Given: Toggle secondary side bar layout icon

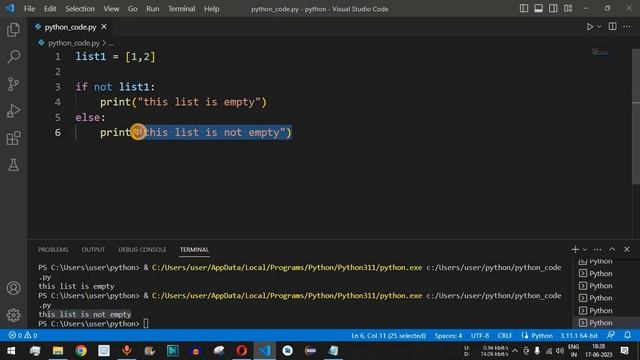Looking at the screenshot, I should (x=553, y=9).
